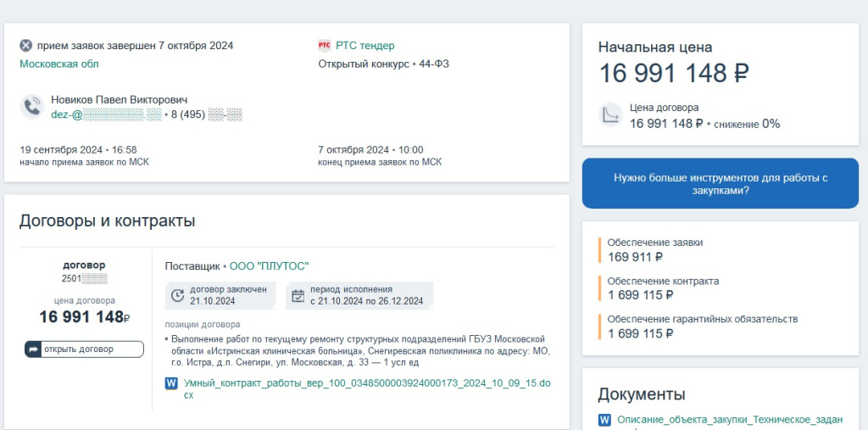Click the clock icon on "договор заключен" badge

pyautogui.click(x=178, y=295)
